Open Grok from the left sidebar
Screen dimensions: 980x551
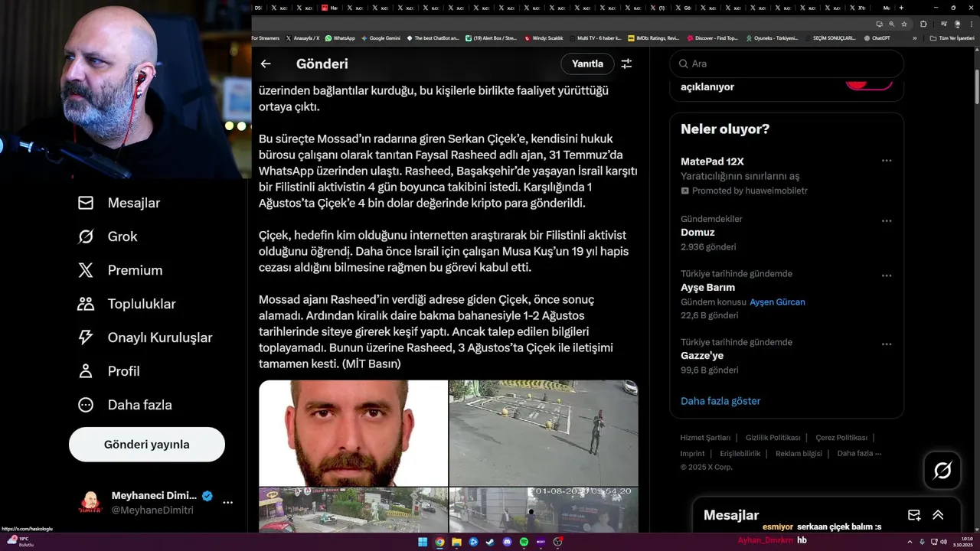coord(107,236)
